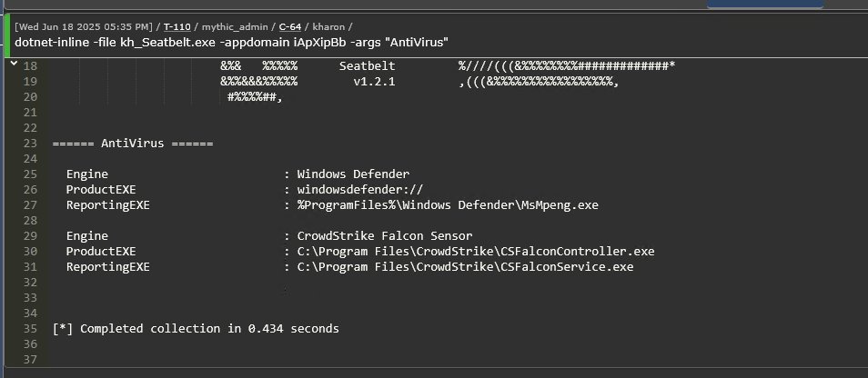Image resolution: width=868 pixels, height=378 pixels.
Task: Click the blue button at top right edge
Action: pyautogui.click(x=765, y=5)
